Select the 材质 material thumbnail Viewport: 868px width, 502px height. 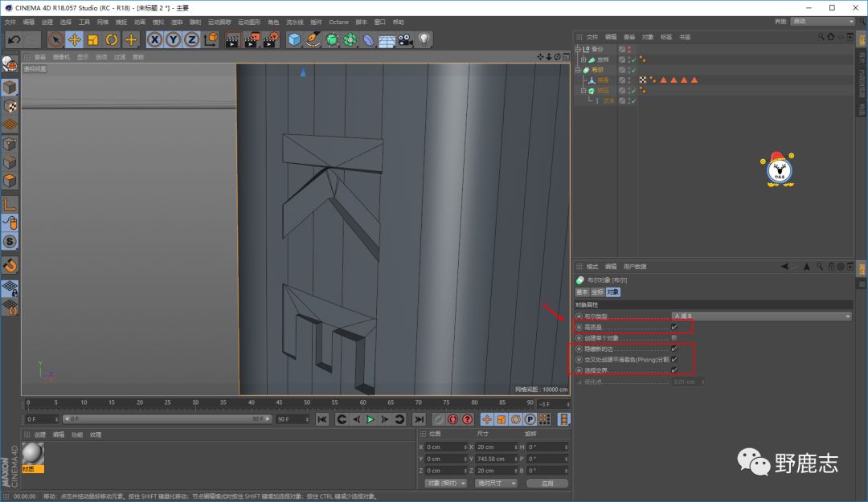click(x=33, y=455)
